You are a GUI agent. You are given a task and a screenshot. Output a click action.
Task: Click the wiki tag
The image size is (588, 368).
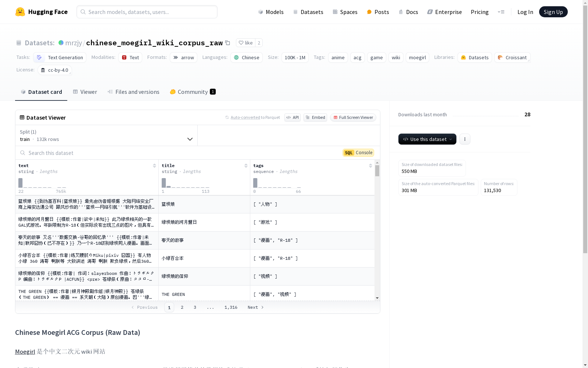(396, 57)
